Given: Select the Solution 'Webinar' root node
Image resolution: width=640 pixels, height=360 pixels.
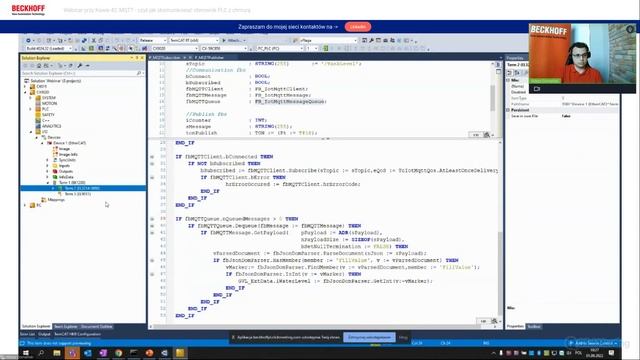Looking at the screenshot, I should [x=56, y=81].
